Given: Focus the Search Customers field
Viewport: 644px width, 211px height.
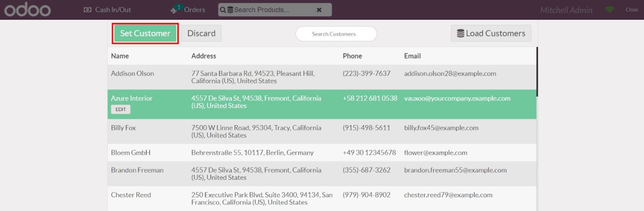Looking at the screenshot, I should (x=336, y=34).
